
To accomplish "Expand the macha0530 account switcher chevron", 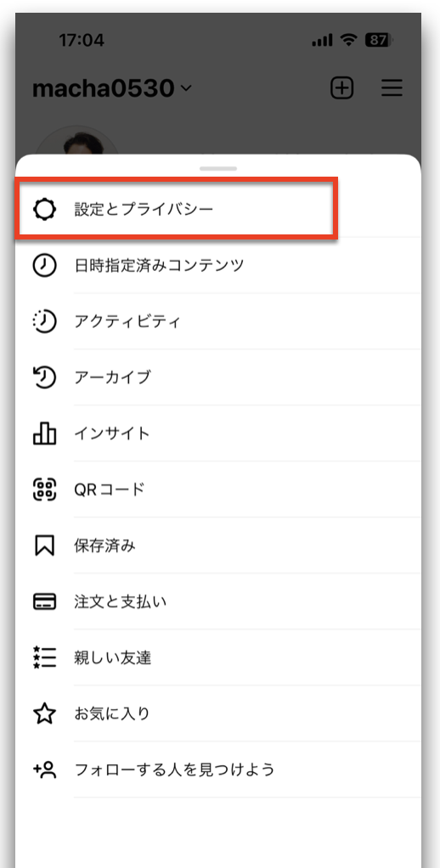I will (186, 88).
